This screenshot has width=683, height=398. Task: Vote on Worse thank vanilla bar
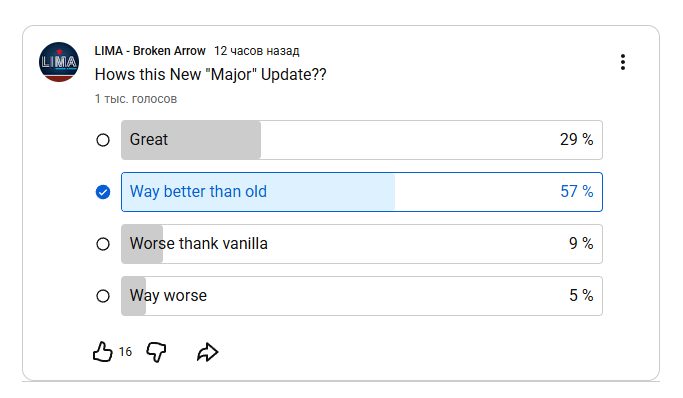pos(362,244)
